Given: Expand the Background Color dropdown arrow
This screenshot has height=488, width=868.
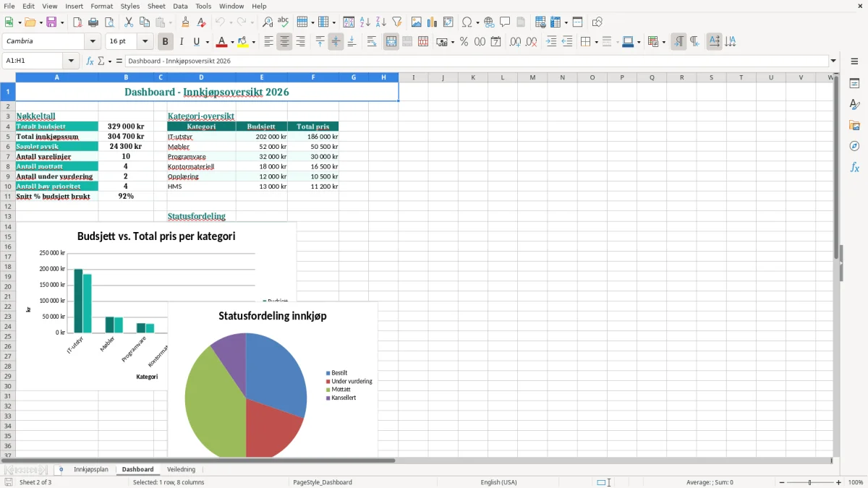Looking at the screenshot, I should [253, 42].
